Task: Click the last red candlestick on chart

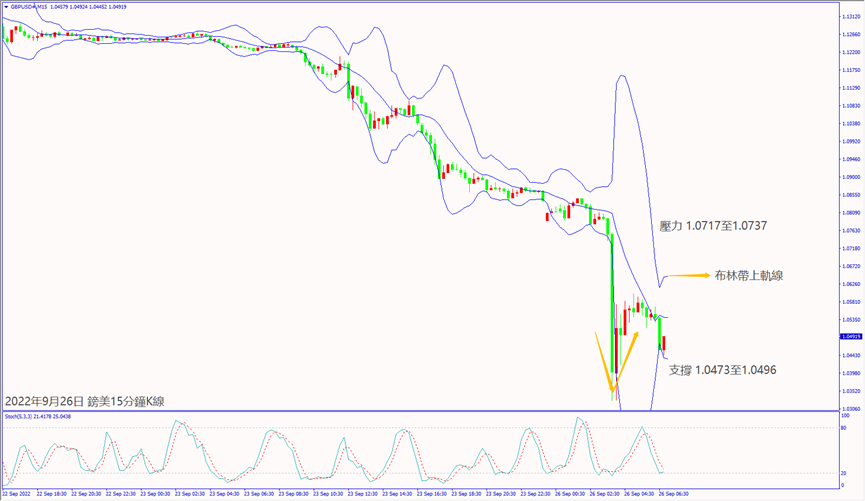Action: tap(664, 343)
